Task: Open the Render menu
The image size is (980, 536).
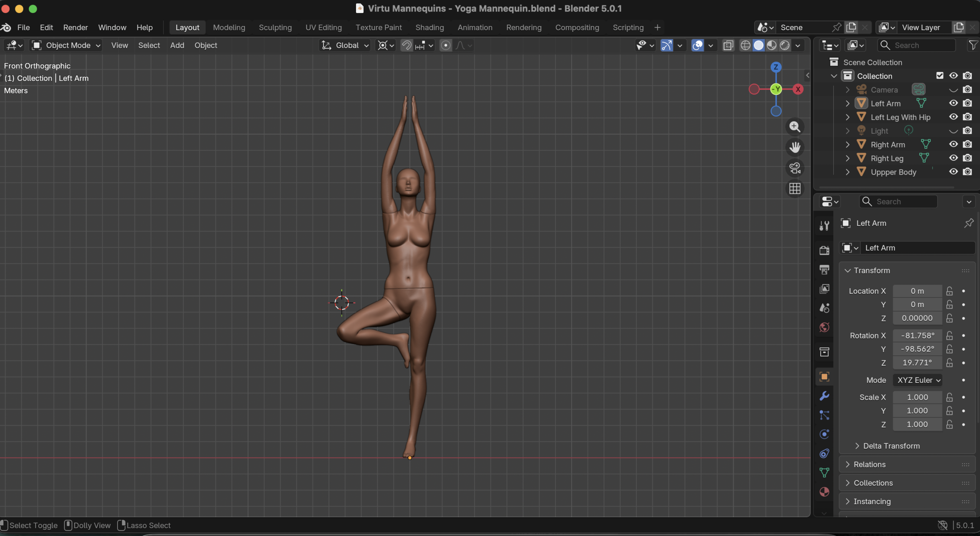Action: click(75, 28)
